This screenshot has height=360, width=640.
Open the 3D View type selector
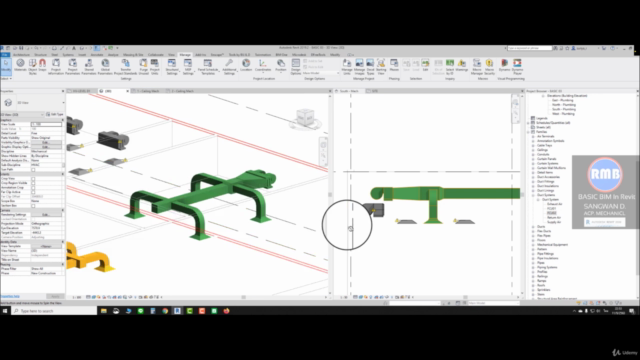[33, 103]
